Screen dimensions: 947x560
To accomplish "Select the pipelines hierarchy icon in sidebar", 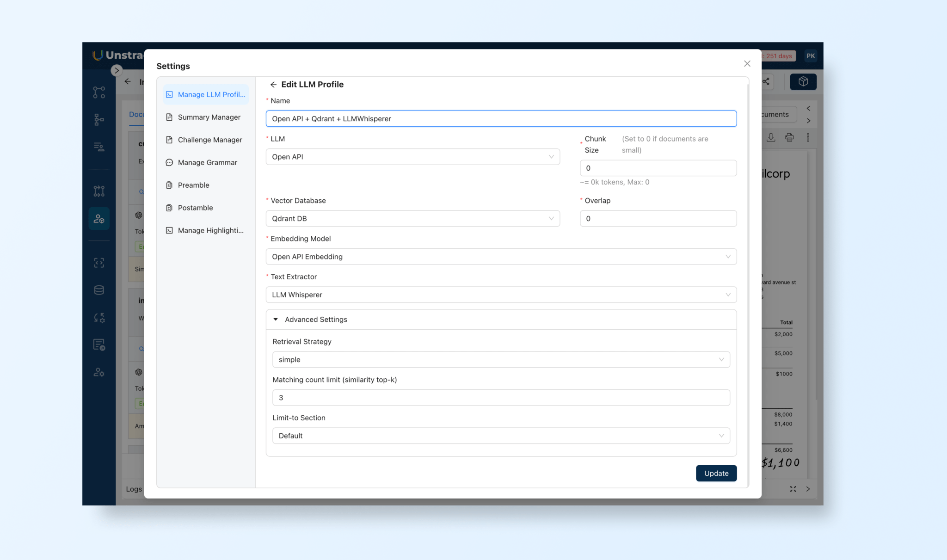I will (x=99, y=119).
